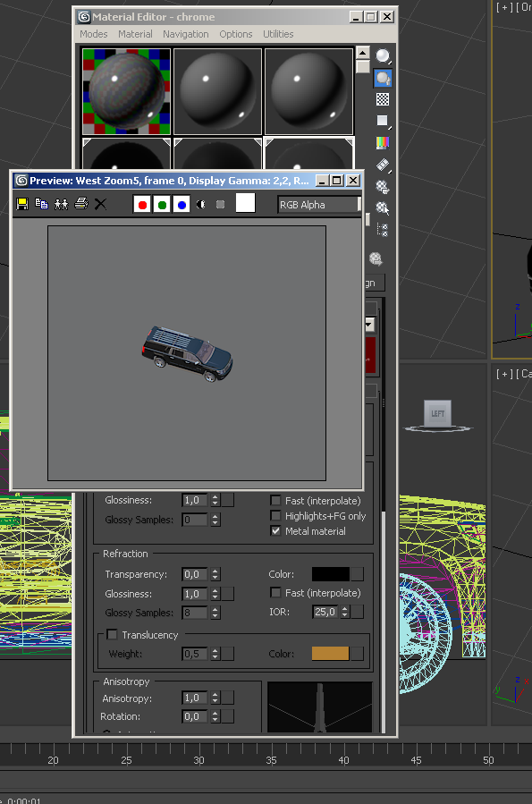Click the map button beside refraction Color
532x804 pixels.
tap(358, 574)
